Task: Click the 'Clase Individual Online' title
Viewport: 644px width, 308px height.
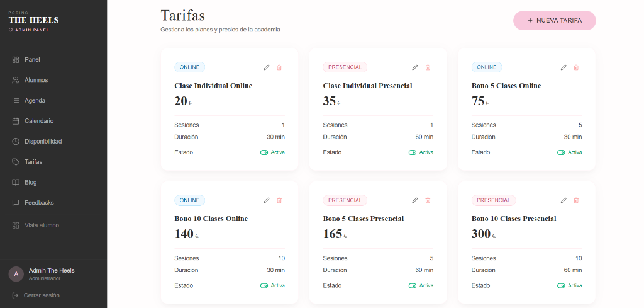Action: click(213, 86)
